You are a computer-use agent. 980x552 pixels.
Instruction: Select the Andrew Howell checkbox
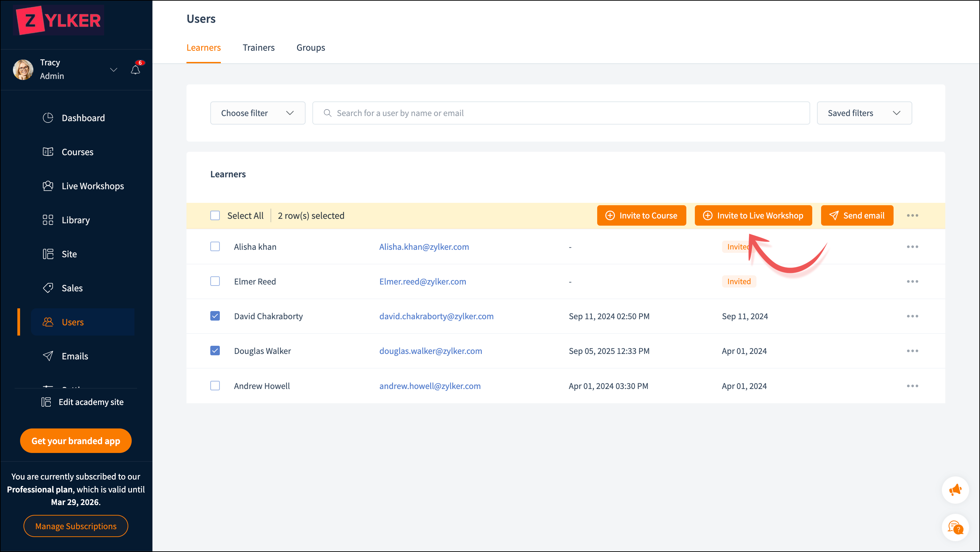click(x=215, y=386)
